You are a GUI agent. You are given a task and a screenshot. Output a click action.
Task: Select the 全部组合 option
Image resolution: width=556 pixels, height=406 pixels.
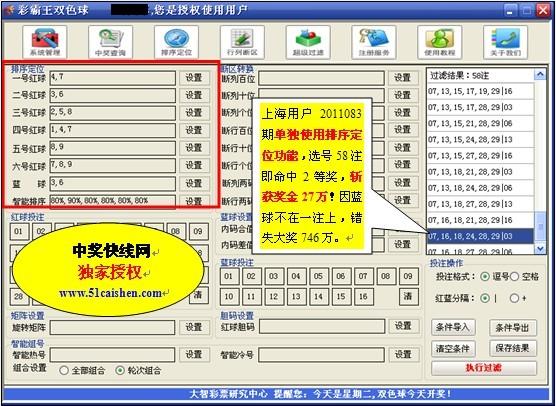(x=64, y=371)
